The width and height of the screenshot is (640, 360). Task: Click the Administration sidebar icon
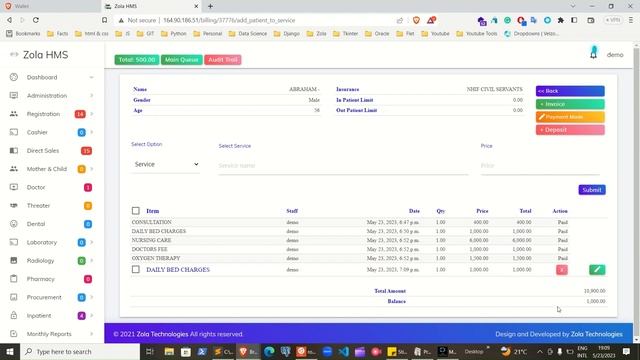pyautogui.click(x=14, y=96)
